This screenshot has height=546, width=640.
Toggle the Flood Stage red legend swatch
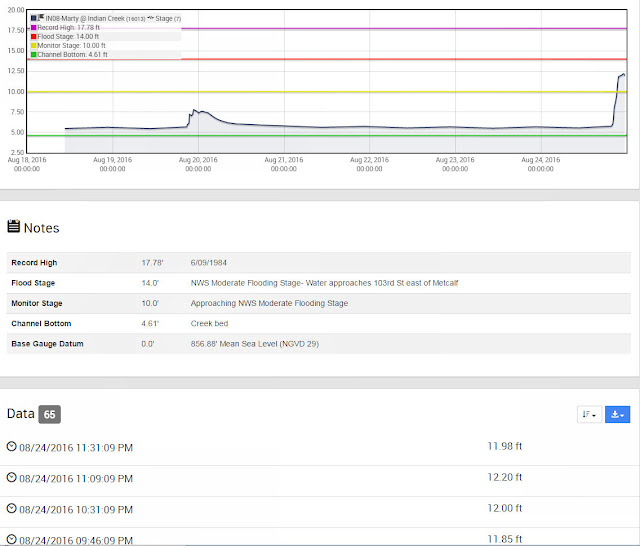(x=34, y=37)
